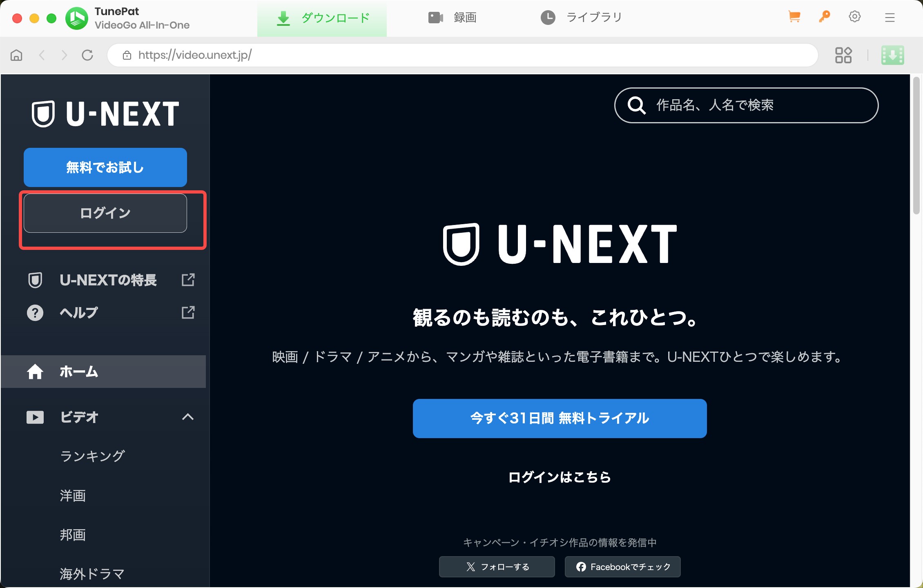The height and width of the screenshot is (588, 923).
Task: Click the external link icon beside ヘルプ
Action: (x=188, y=312)
